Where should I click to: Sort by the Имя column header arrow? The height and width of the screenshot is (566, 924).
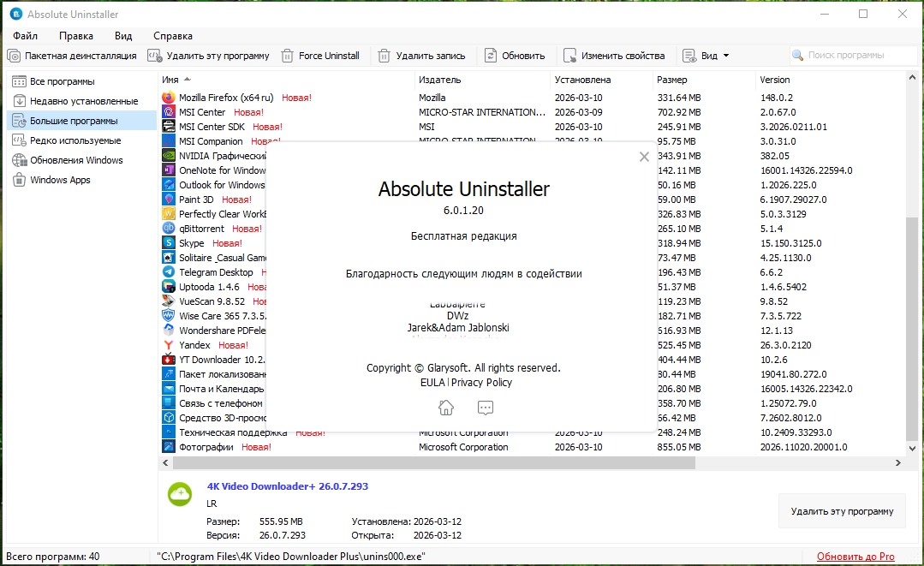(188, 79)
